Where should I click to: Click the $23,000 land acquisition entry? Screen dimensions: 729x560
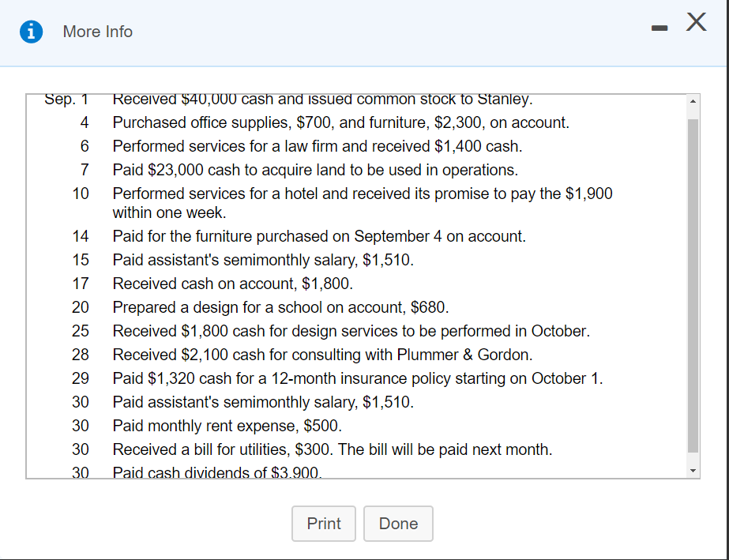point(315,170)
